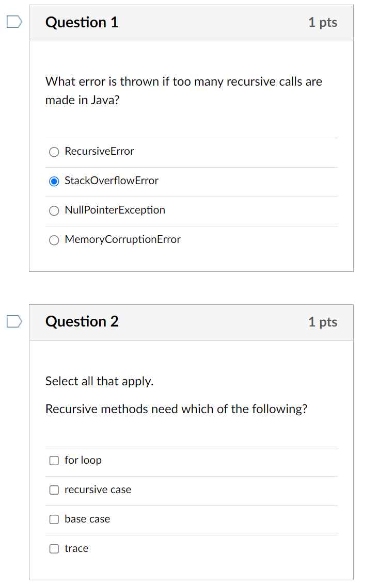Click the trace answer text

pos(76,548)
